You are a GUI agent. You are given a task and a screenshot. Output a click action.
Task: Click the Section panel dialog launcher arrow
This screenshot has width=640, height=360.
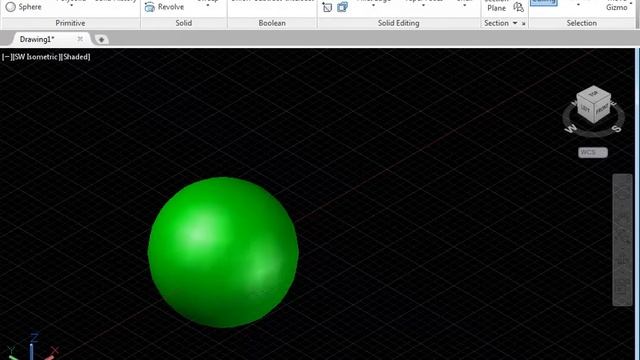click(524, 24)
